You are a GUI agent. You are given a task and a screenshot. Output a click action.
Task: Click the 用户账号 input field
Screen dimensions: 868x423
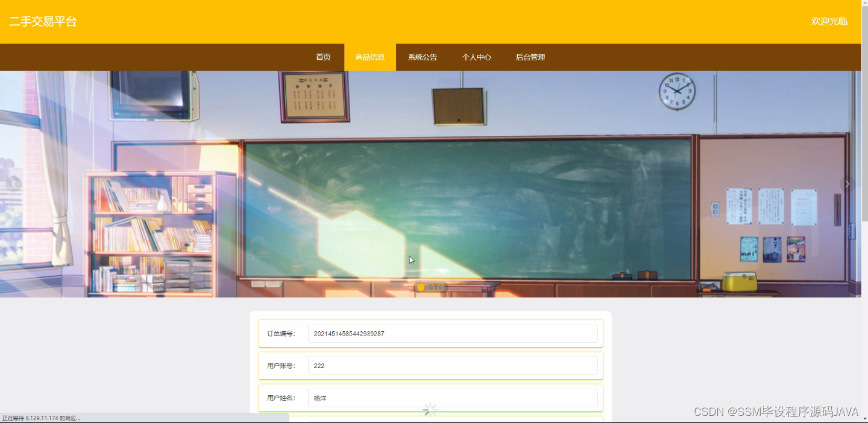coord(453,366)
